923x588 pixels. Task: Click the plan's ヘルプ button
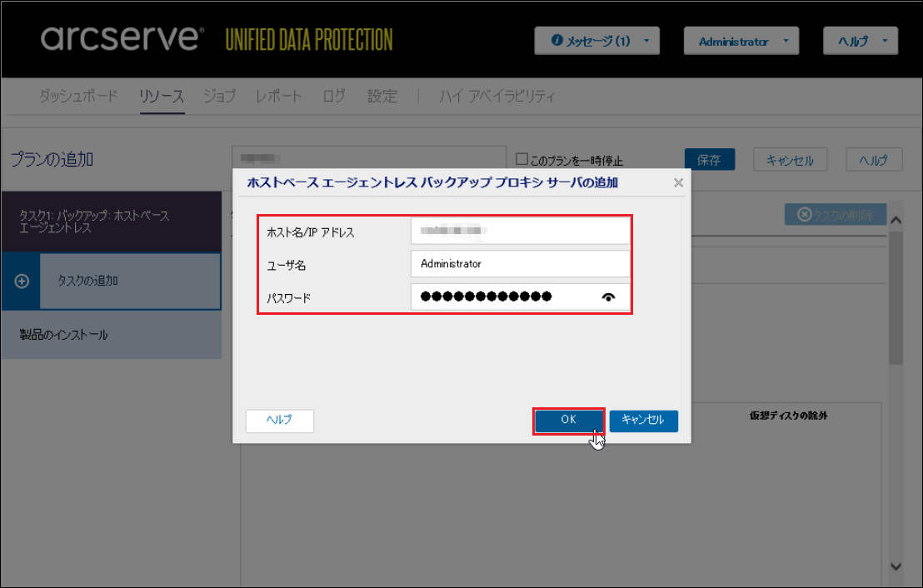coord(874,160)
